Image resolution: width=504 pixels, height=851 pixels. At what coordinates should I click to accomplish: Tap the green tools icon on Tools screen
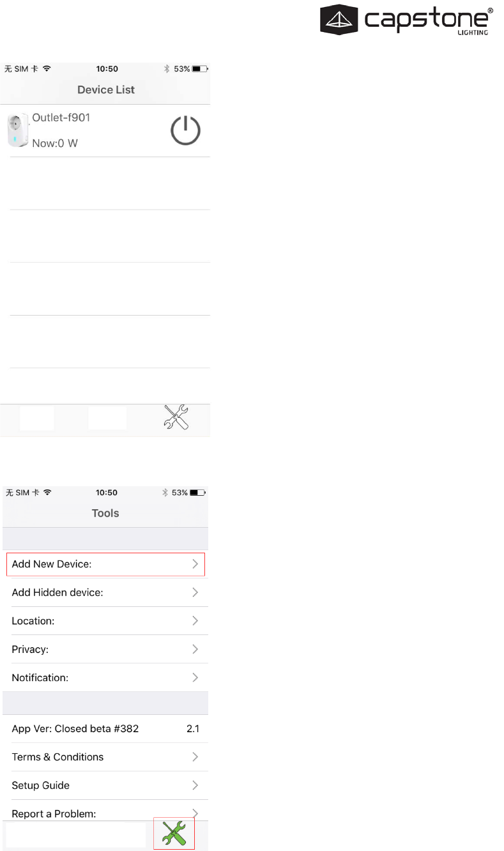point(174,834)
